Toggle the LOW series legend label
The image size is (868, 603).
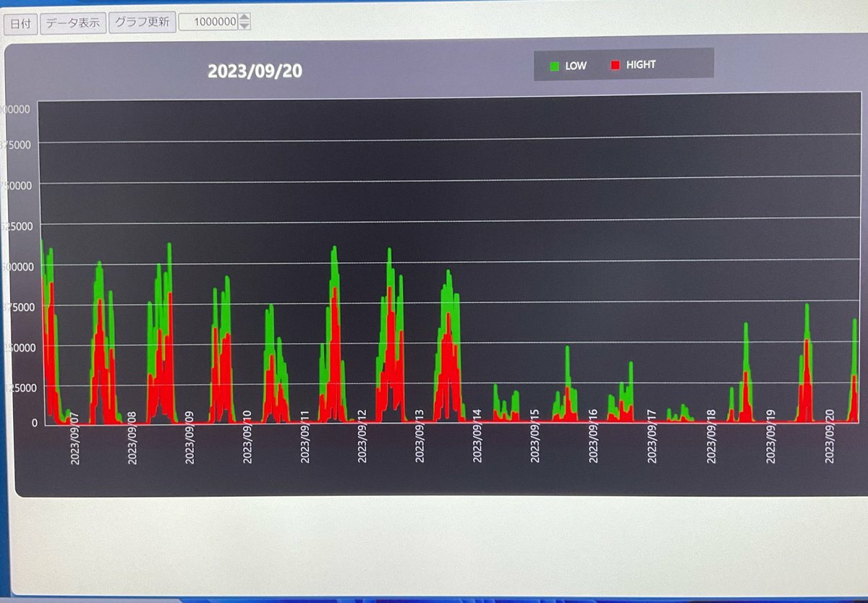click(x=576, y=65)
